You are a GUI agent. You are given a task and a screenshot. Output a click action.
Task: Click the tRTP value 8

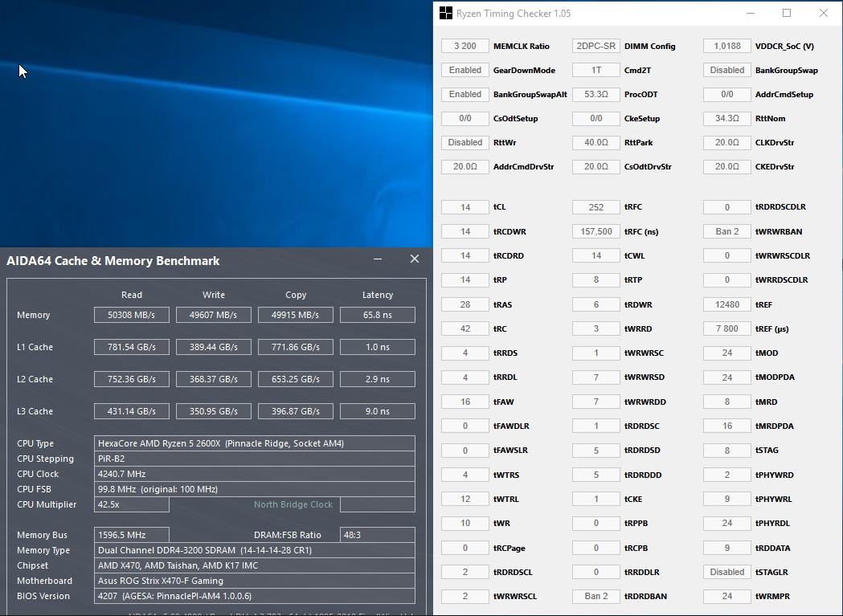click(x=596, y=280)
